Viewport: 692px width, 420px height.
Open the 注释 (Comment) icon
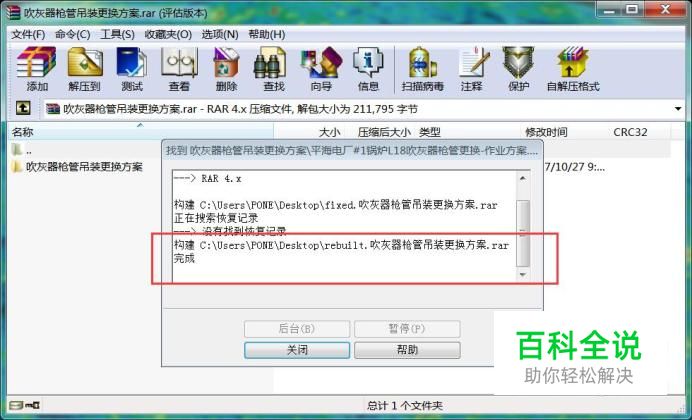[472, 68]
